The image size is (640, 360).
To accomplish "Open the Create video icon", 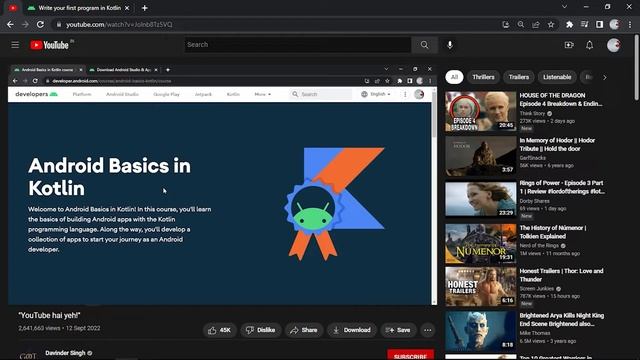I will click(x=569, y=45).
